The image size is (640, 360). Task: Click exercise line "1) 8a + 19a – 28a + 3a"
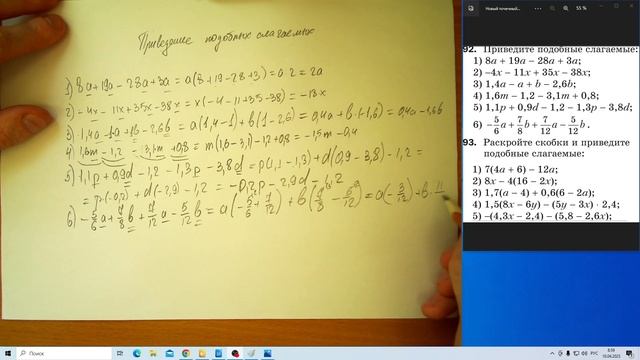point(527,61)
